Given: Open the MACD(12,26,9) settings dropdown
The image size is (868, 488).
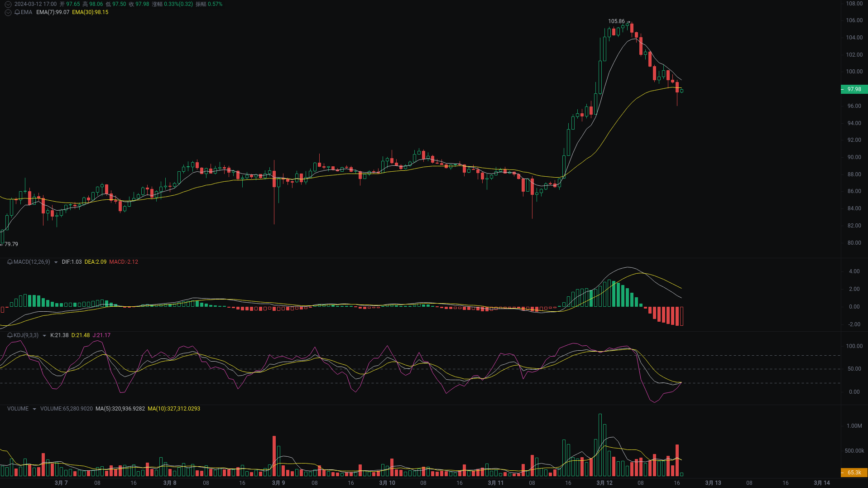Looking at the screenshot, I should click(55, 261).
